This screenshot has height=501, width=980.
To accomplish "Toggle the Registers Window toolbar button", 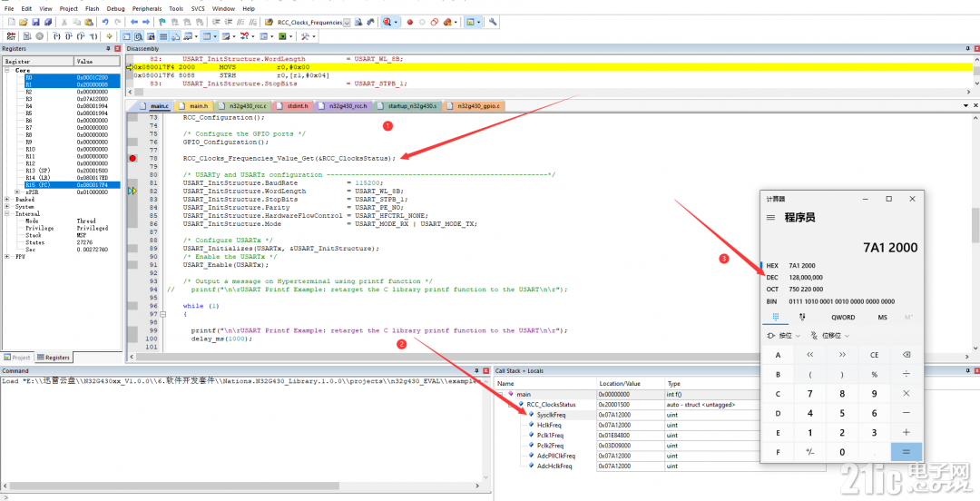I will (163, 36).
